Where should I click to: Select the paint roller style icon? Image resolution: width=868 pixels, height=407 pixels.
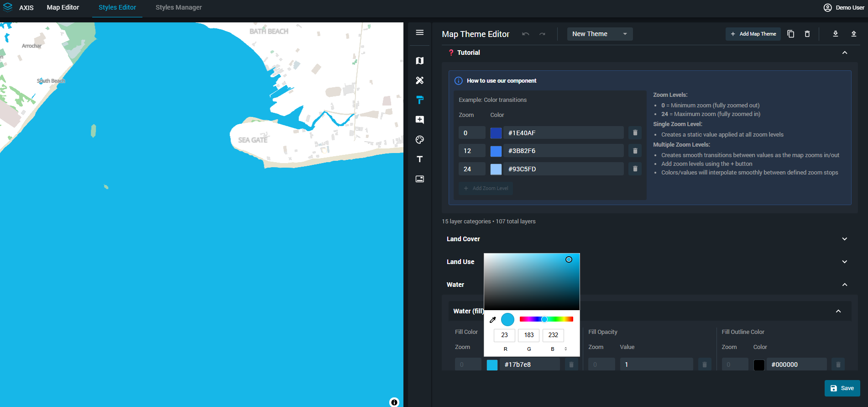point(420,100)
